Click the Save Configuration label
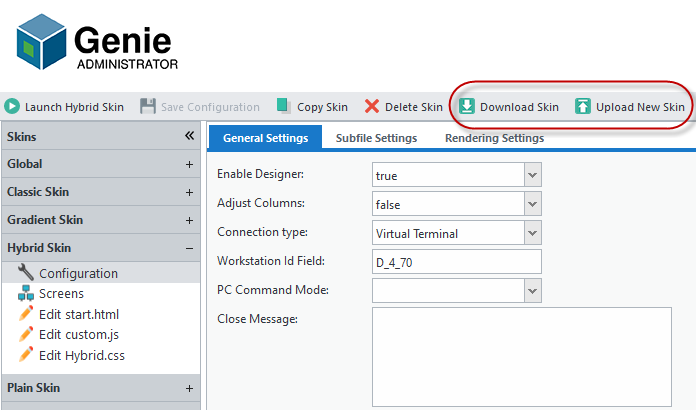The image size is (696, 410). pyautogui.click(x=210, y=107)
